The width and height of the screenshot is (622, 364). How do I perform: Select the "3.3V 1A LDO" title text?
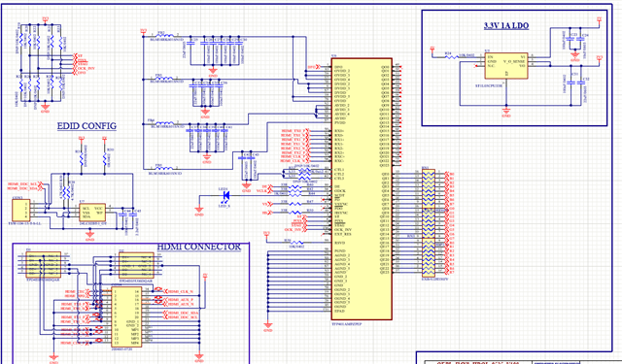coord(506,25)
